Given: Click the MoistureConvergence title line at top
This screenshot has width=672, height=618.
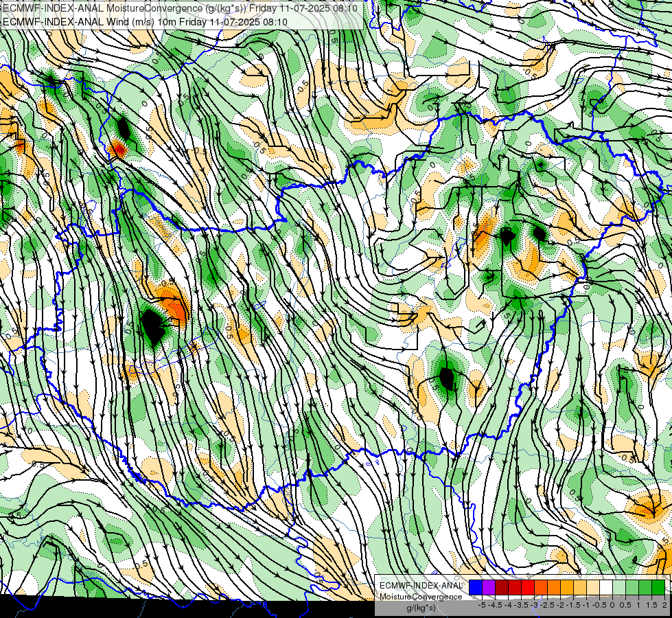Looking at the screenshot, I should [178, 8].
